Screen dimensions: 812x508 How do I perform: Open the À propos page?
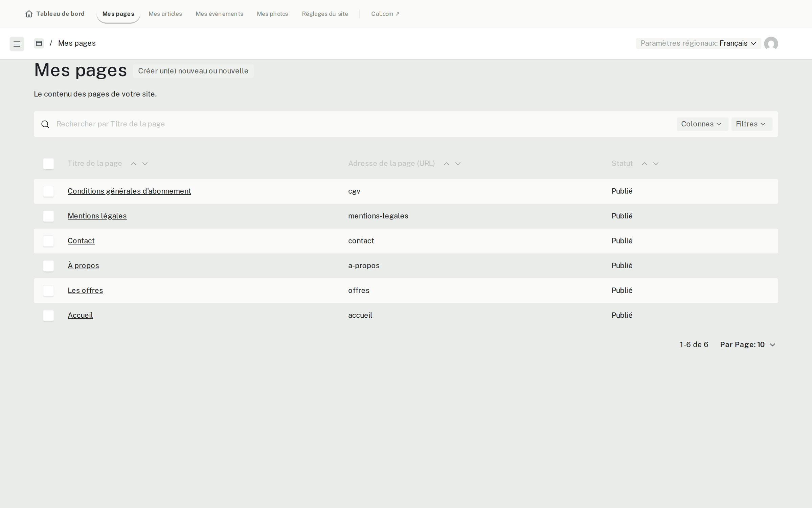83,266
